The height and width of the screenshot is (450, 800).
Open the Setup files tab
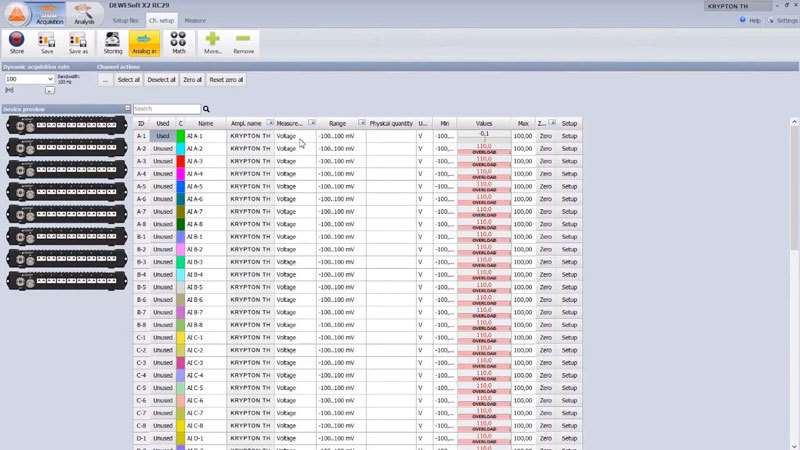pyautogui.click(x=126, y=20)
